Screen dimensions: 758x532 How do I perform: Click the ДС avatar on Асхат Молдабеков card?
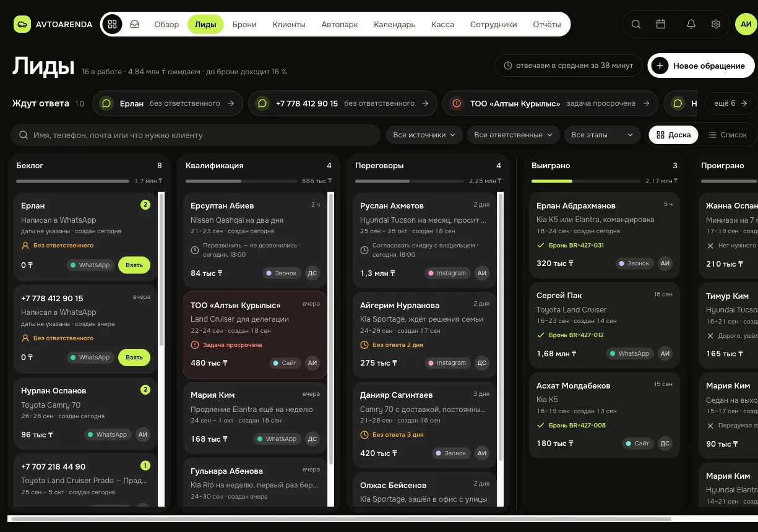665,444
